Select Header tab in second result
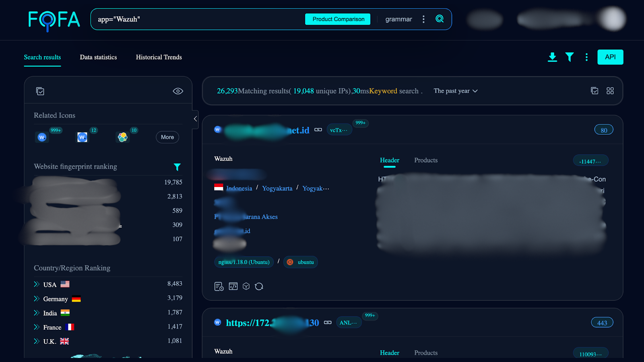Viewport: 644px width, 362px height. 390,353
